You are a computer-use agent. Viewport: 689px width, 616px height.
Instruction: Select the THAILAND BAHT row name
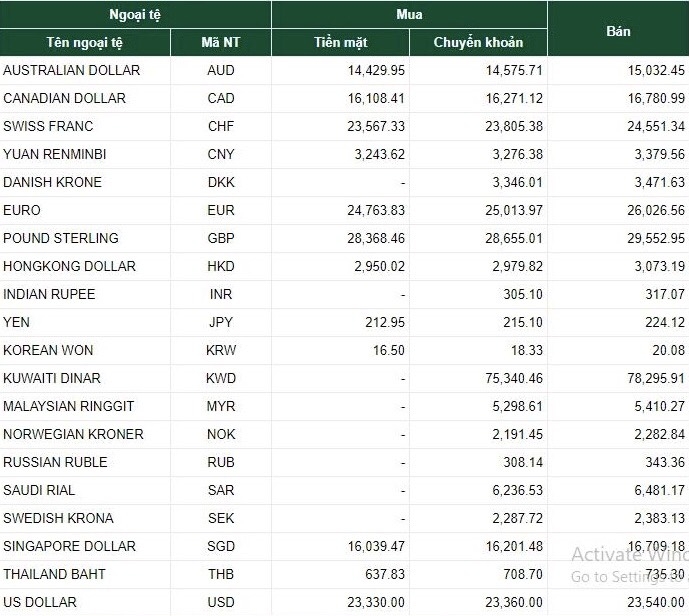54,575
